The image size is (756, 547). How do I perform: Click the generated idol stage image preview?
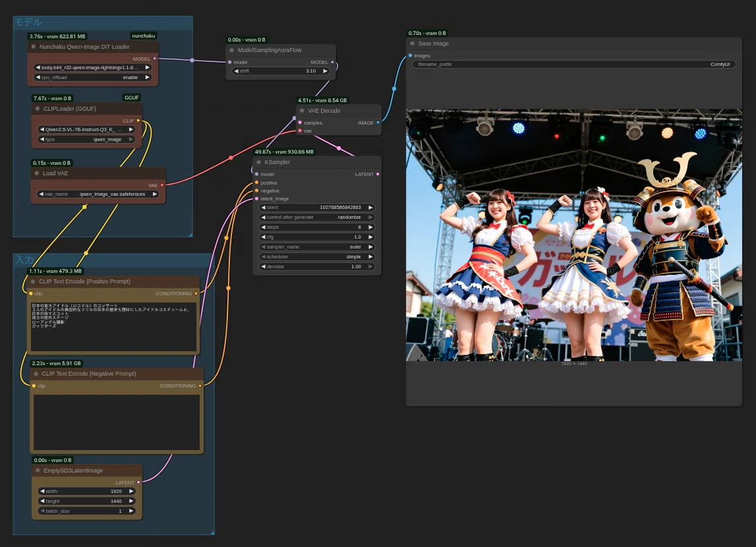click(x=573, y=235)
